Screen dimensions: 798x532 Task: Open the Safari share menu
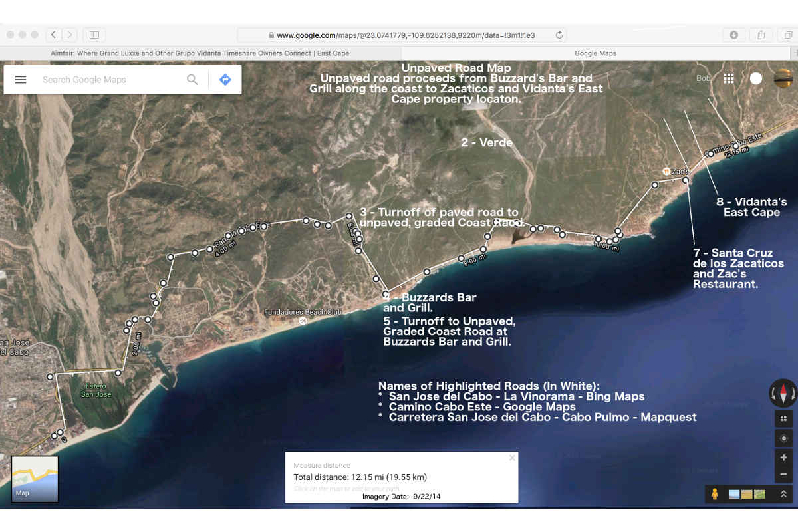[x=761, y=35]
